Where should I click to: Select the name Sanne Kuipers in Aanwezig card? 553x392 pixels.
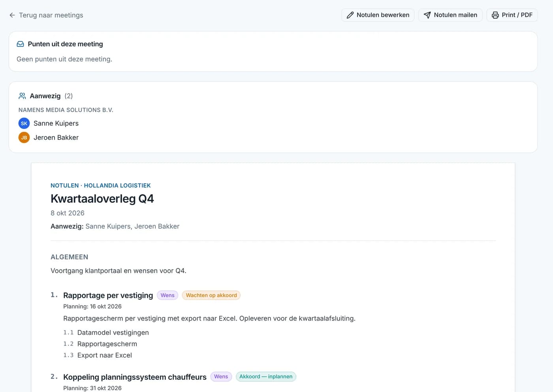tap(56, 124)
